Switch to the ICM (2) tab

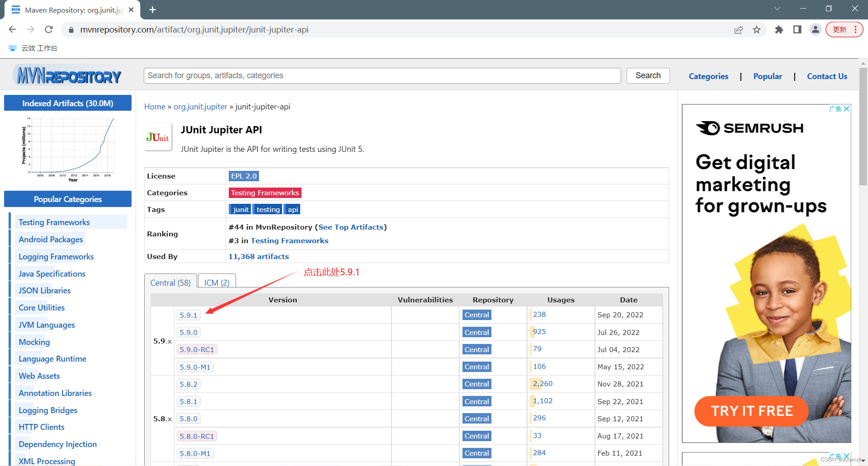tap(217, 282)
